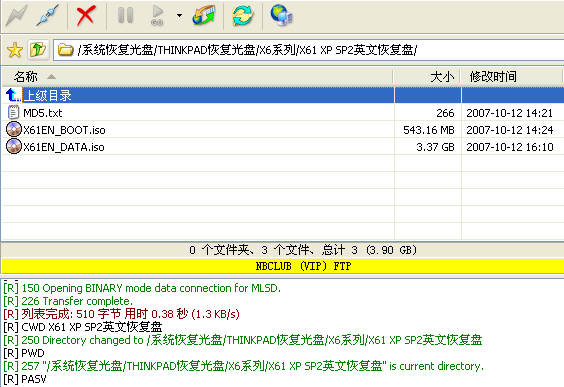Click the quick connect lightning icon
The image size is (564, 387).
pyautogui.click(x=16, y=15)
